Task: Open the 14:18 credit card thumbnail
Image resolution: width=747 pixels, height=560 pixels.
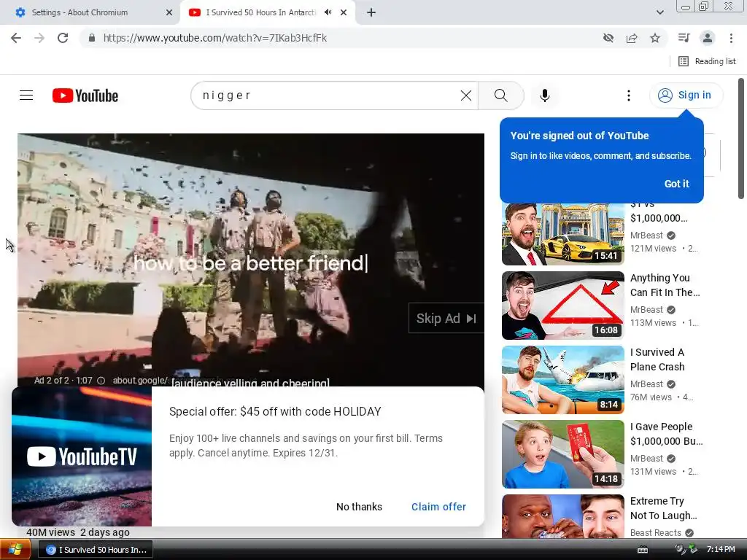Action: 562,454
